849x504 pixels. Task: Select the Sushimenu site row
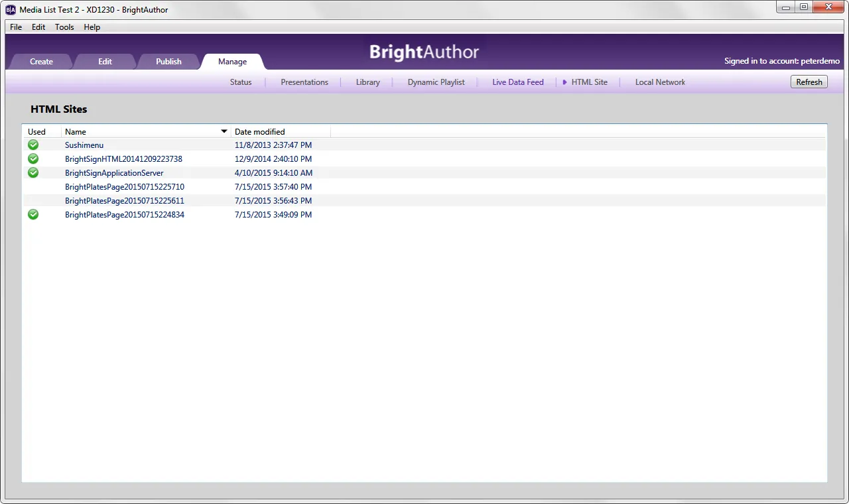tap(424, 145)
